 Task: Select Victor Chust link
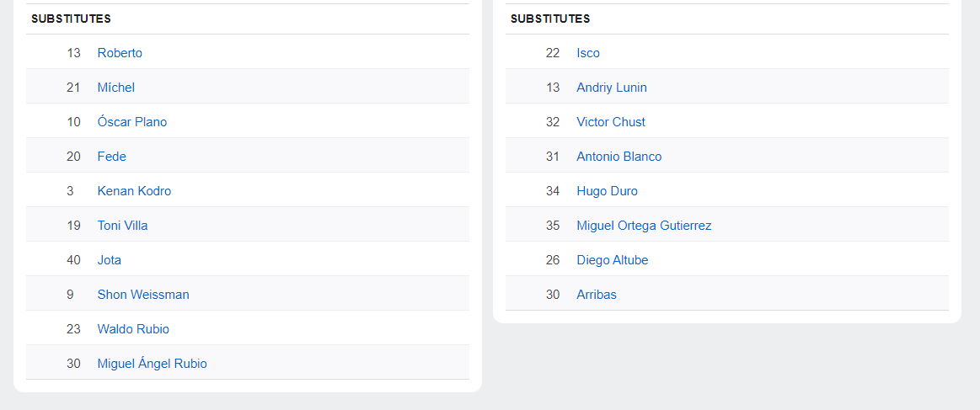click(611, 122)
